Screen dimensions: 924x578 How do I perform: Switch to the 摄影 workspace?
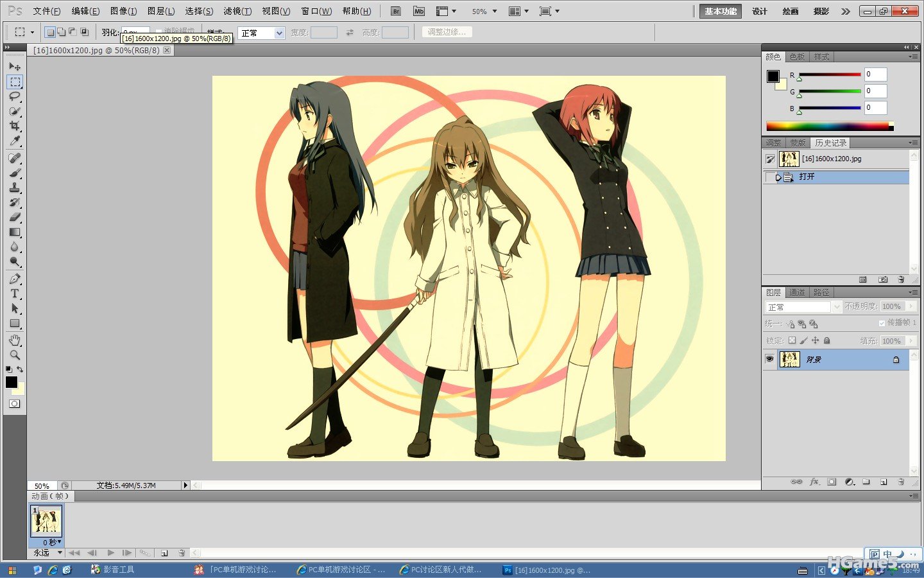pos(821,11)
